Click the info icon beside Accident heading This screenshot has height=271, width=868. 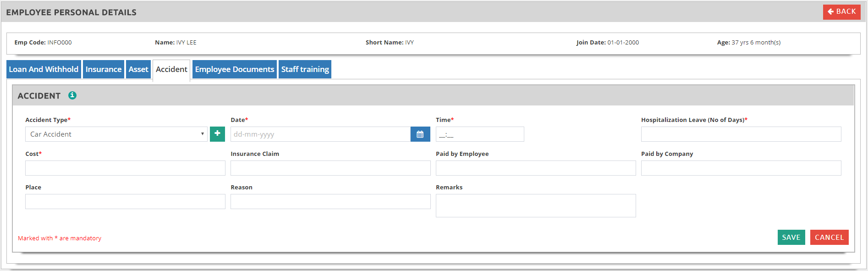tap(72, 95)
